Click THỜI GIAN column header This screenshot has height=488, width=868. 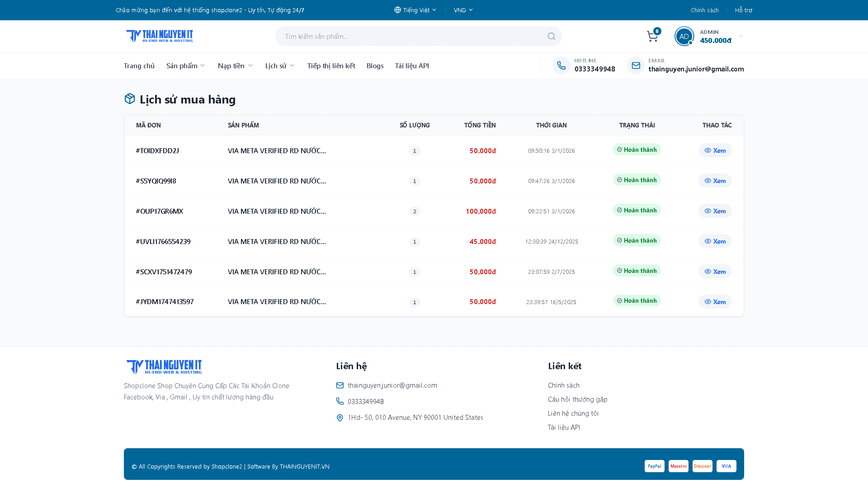(551, 125)
